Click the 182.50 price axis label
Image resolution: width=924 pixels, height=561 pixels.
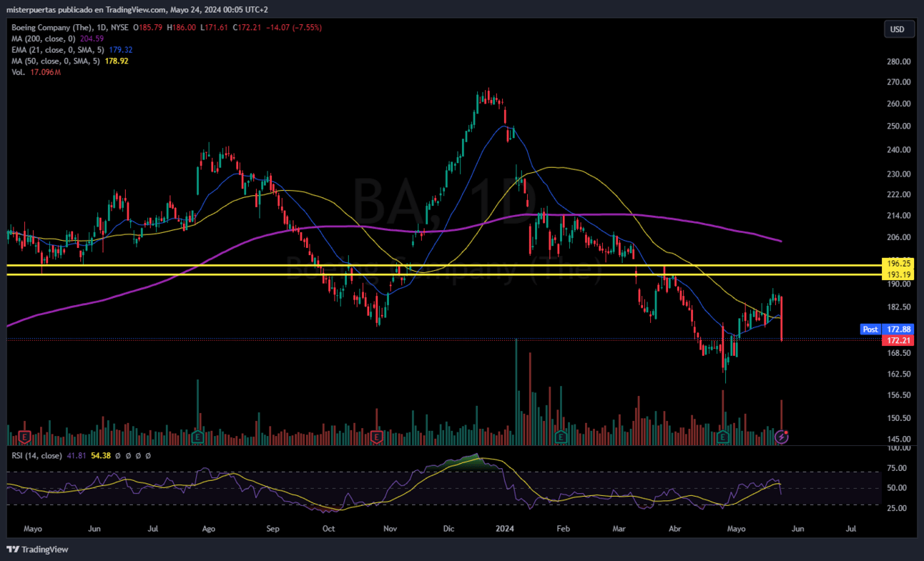[x=899, y=307]
